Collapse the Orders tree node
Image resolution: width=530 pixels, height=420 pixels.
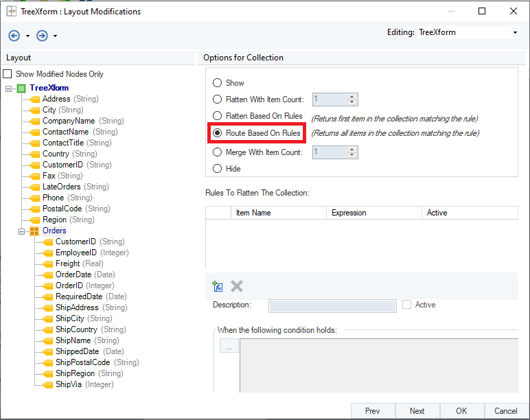click(x=22, y=231)
